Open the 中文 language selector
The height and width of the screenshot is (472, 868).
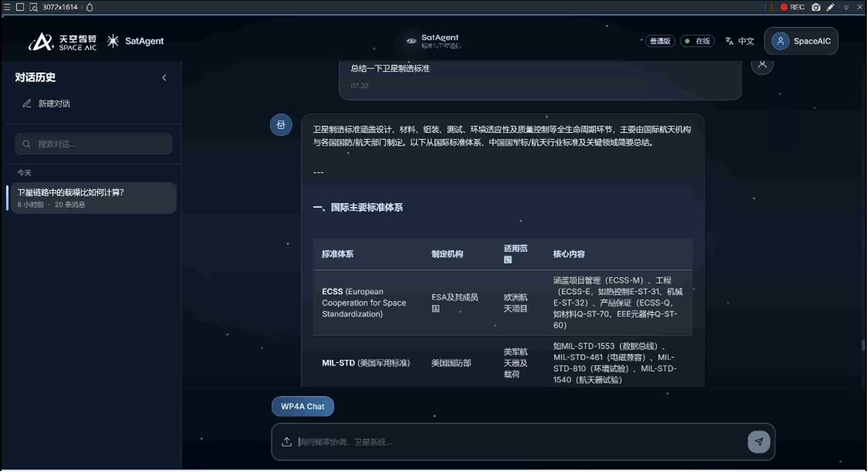(740, 41)
